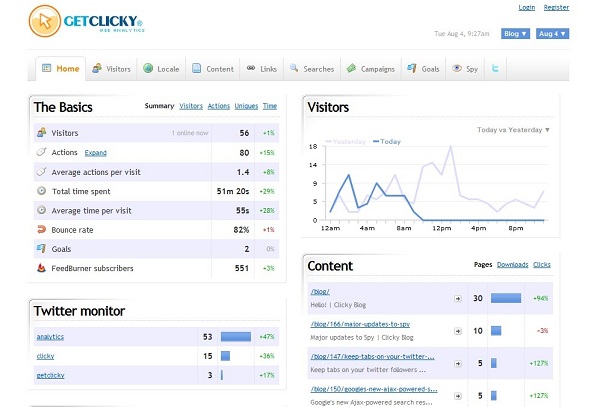Select the Actions link in The Basics header
Viewport: 600px width, 407px height.
218,106
